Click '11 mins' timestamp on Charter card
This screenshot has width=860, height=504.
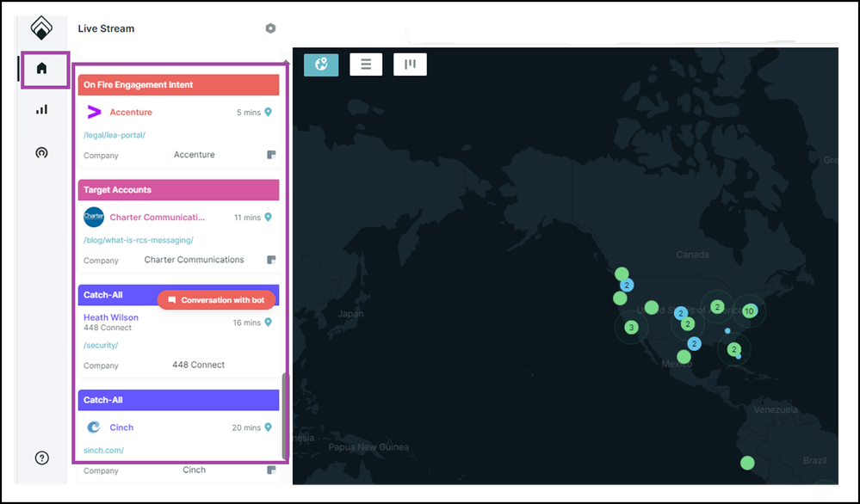point(247,218)
